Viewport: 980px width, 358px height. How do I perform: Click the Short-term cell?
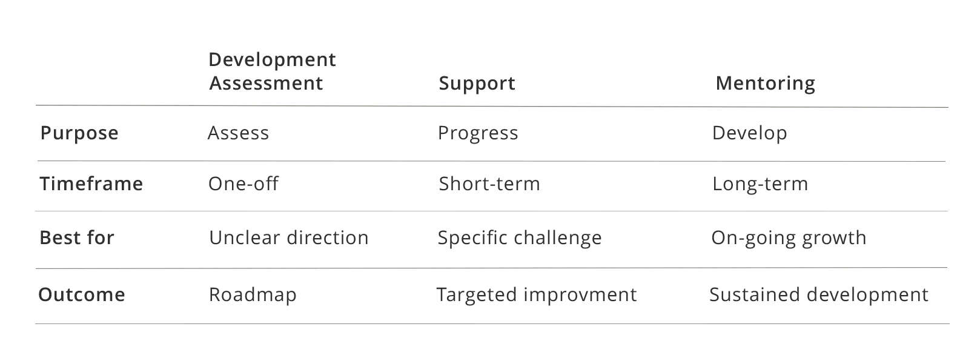[489, 184]
